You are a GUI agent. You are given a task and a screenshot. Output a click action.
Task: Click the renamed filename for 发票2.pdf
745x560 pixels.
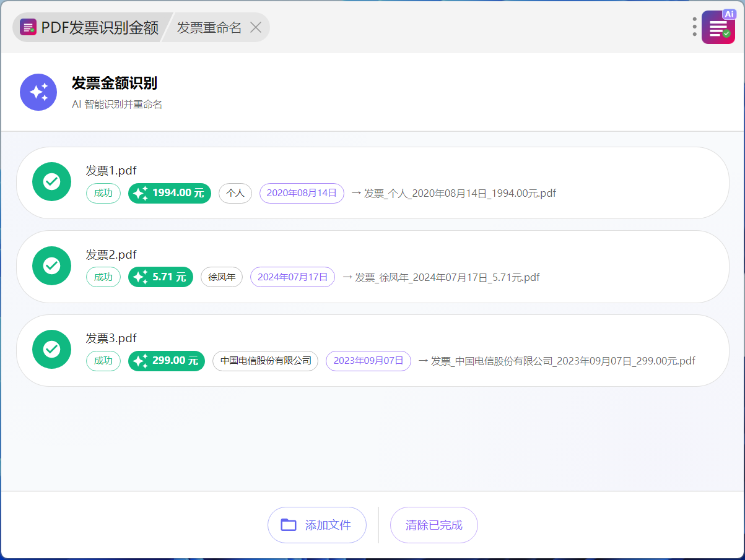[447, 277]
